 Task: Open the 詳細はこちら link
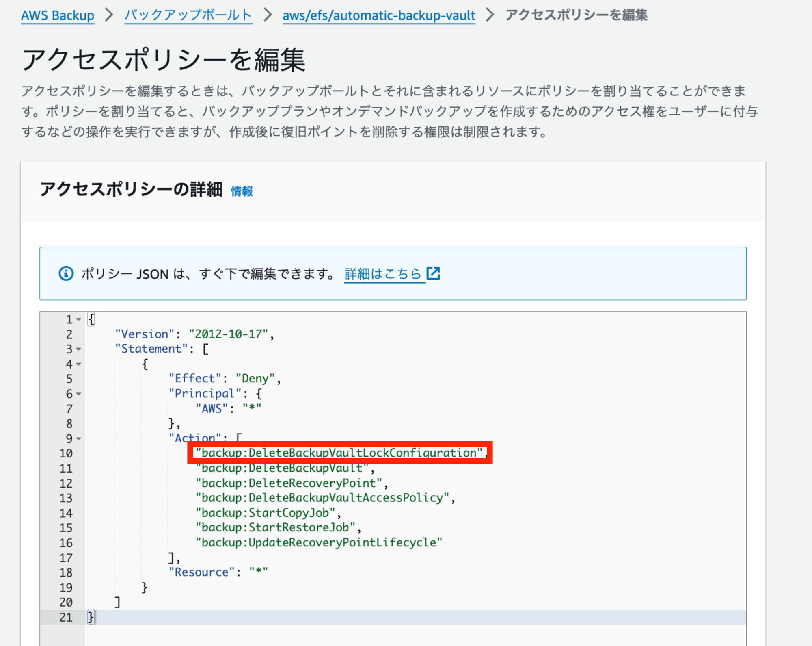(x=383, y=273)
